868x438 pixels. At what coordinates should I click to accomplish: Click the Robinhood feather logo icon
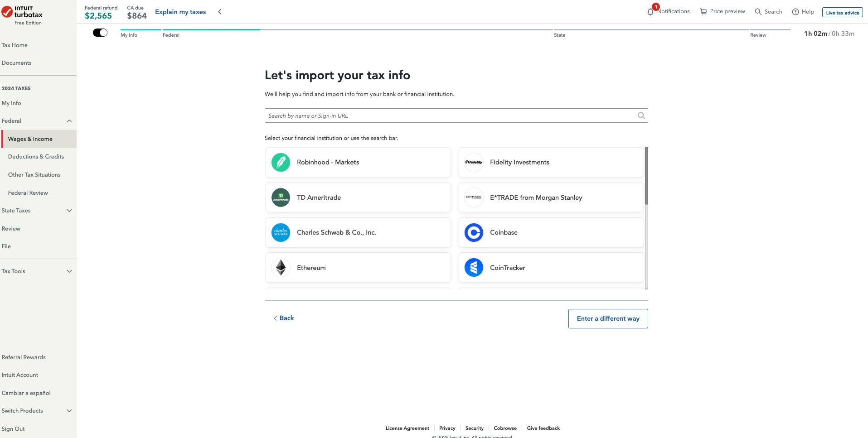tap(281, 162)
